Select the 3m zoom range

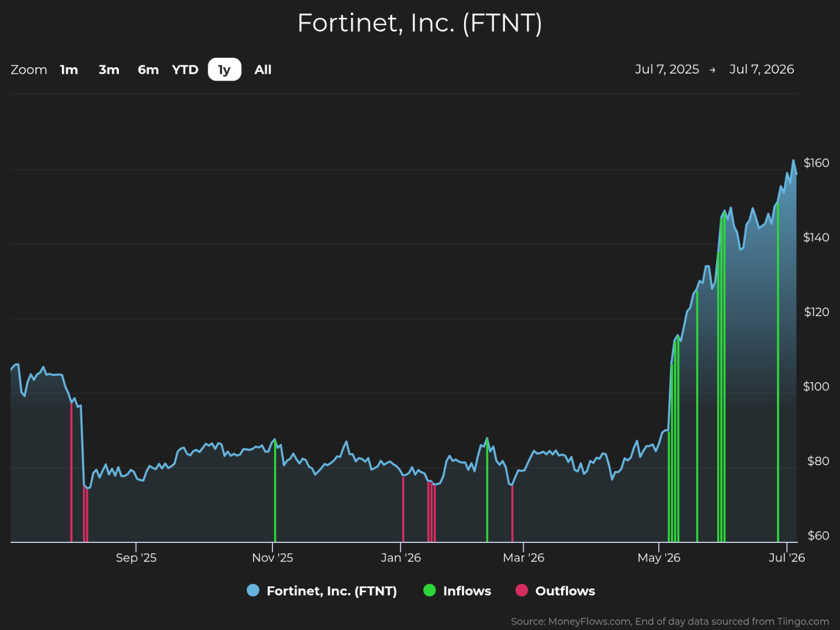[109, 70]
